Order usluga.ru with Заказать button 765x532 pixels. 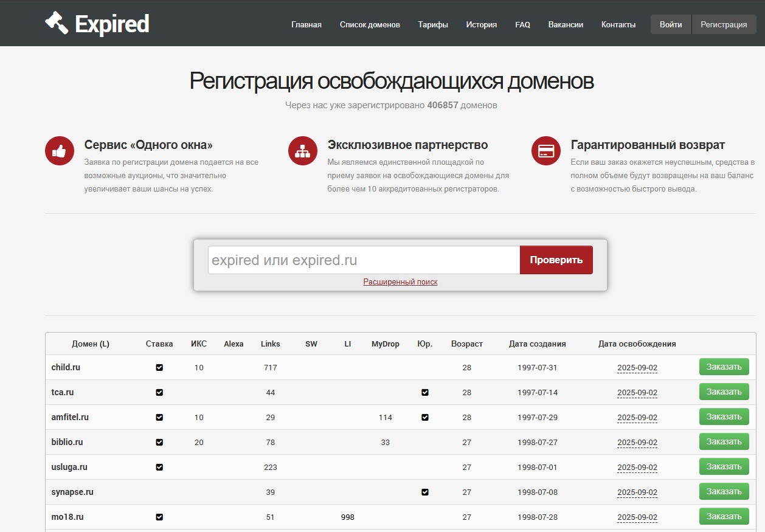pos(724,467)
